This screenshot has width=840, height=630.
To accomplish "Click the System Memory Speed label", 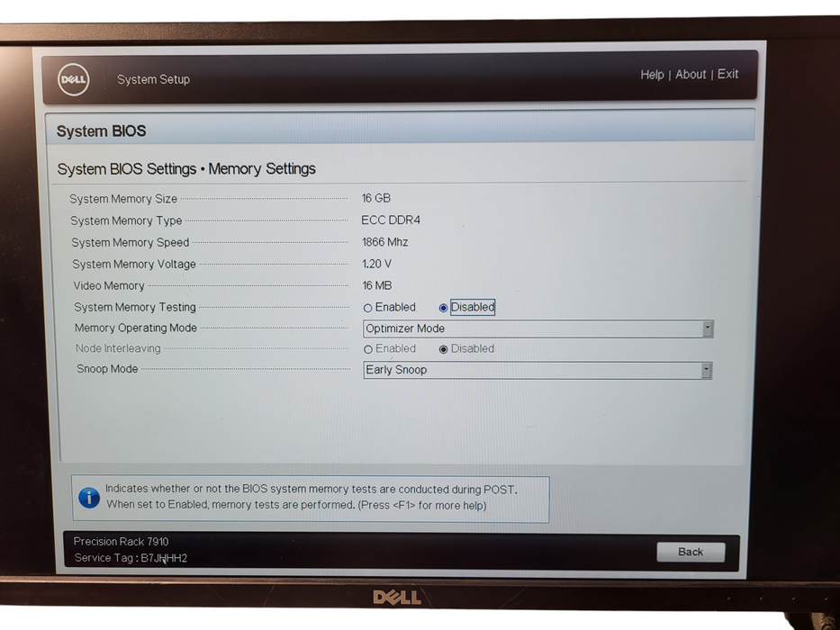I will pos(131,243).
